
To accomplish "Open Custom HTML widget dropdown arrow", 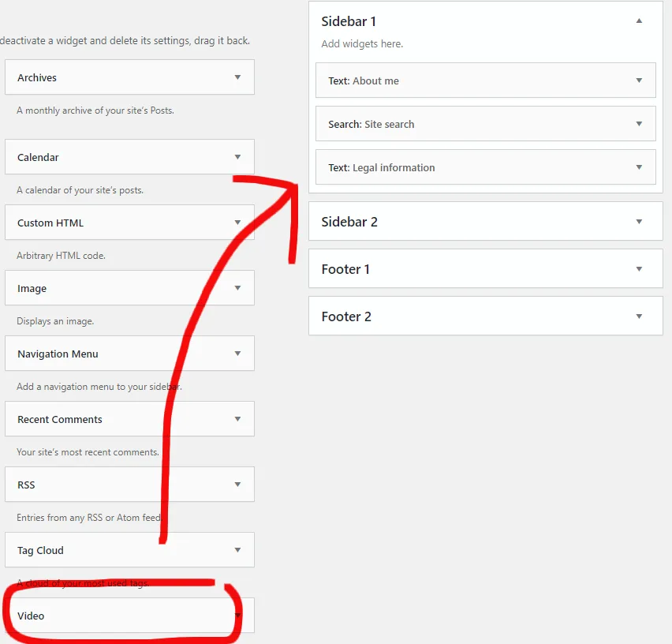I will tap(237, 223).
